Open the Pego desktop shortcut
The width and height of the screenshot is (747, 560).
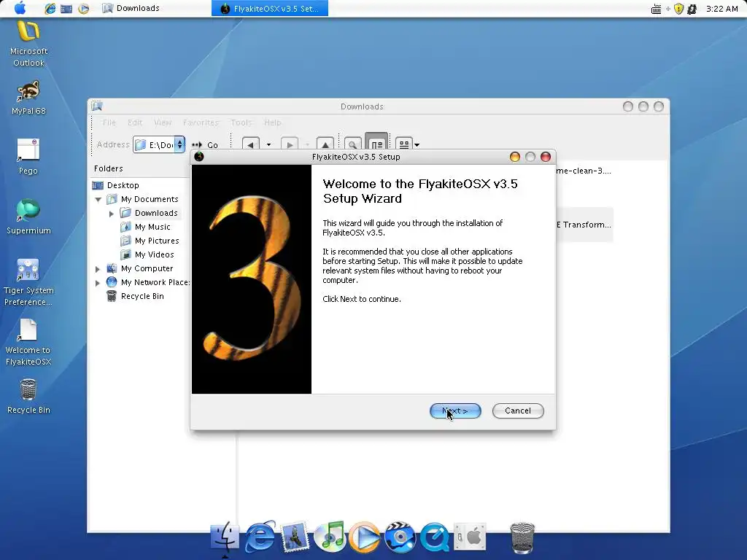28,157
